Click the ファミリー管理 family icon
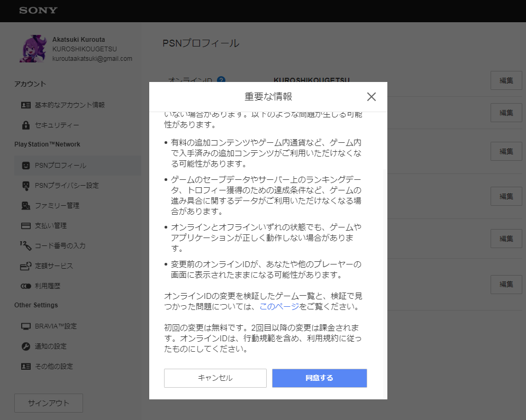This screenshot has height=420, width=526. [26, 205]
